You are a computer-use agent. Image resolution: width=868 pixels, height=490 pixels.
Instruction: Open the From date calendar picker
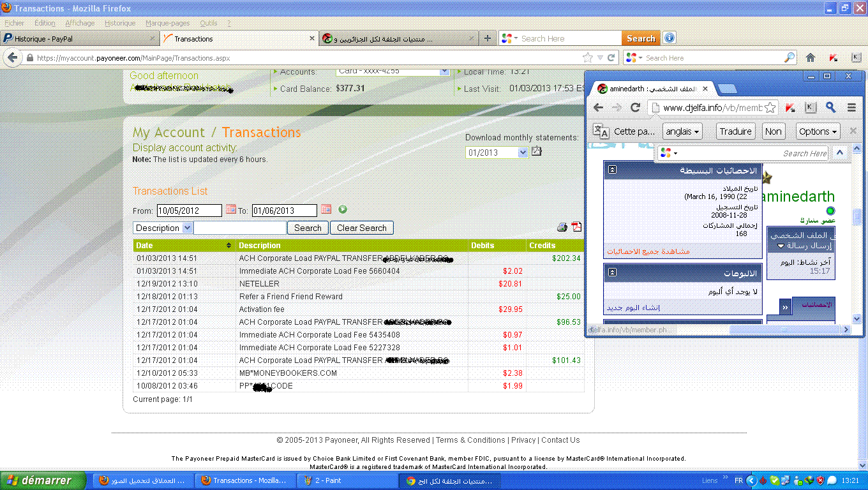[x=231, y=209]
